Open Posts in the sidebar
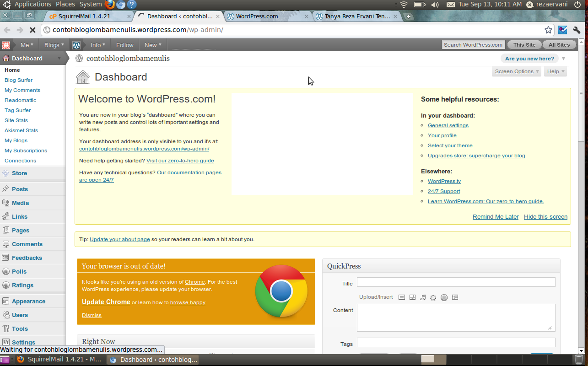 coord(20,189)
